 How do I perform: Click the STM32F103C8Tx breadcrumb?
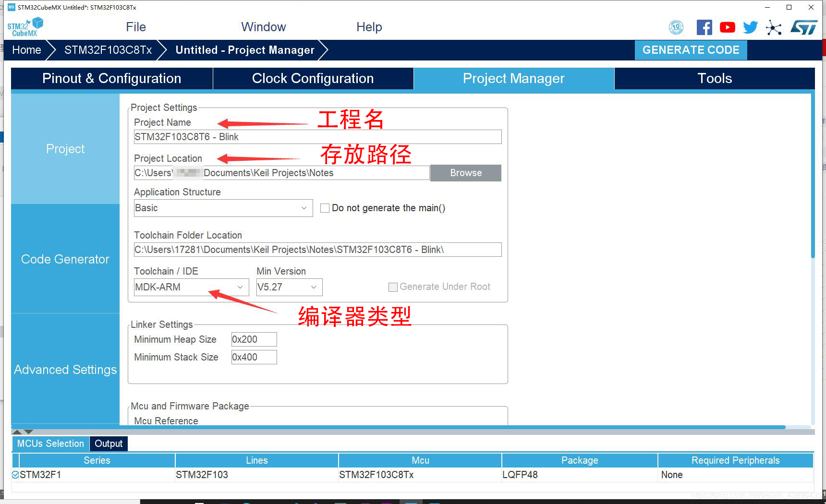[108, 50]
